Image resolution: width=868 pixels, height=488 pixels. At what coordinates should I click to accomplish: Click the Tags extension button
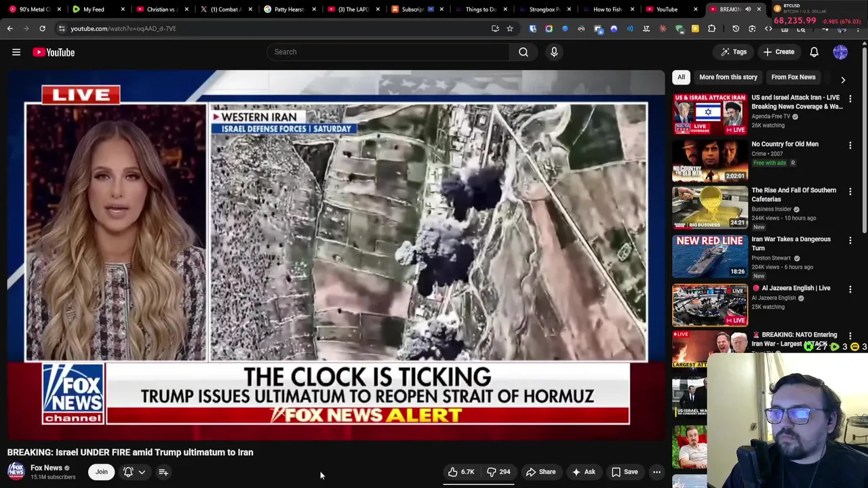(734, 52)
